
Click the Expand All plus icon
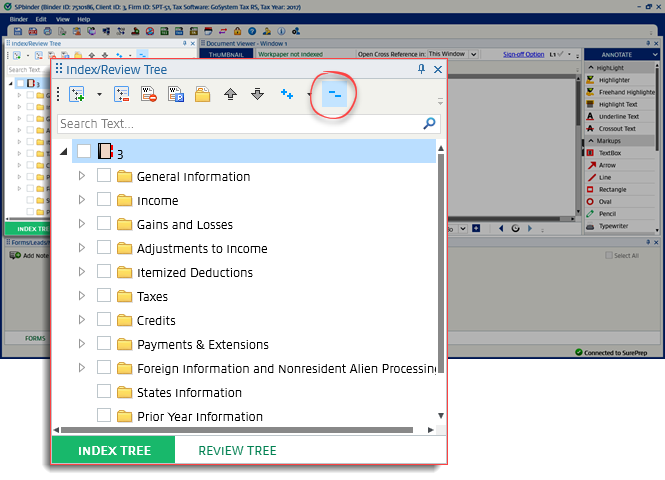[287, 94]
